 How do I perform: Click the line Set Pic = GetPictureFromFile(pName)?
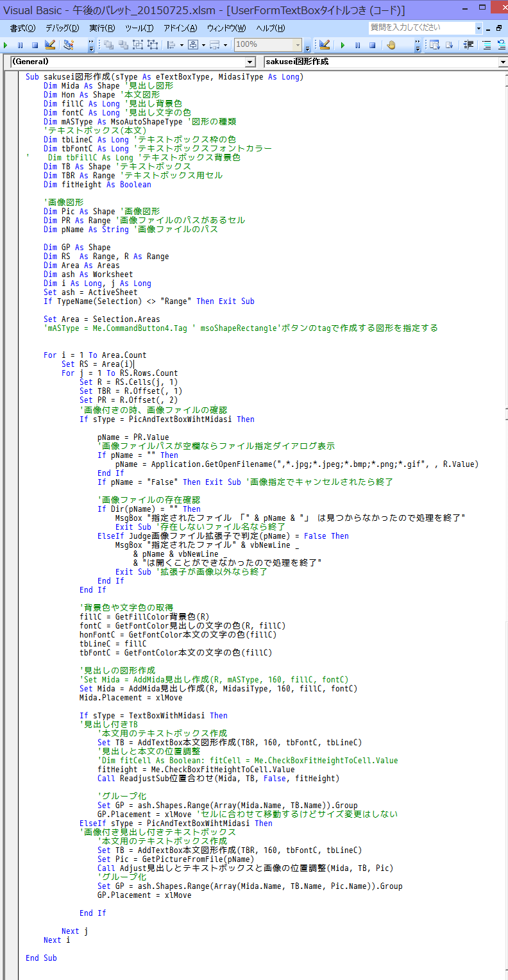[x=176, y=859]
